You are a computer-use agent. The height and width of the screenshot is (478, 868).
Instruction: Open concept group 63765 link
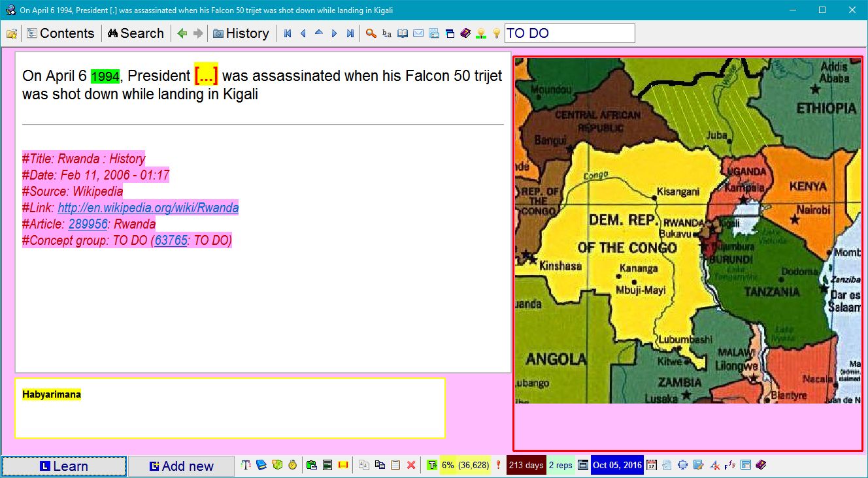pos(171,241)
